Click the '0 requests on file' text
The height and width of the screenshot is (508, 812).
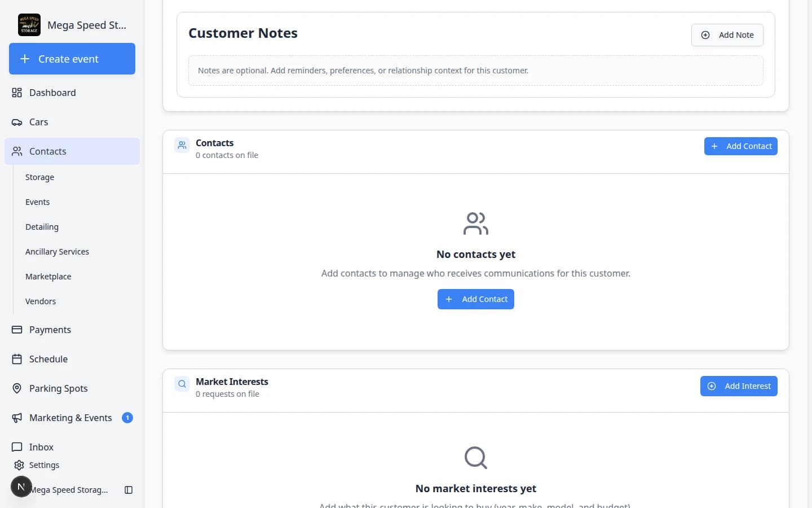pyautogui.click(x=227, y=394)
